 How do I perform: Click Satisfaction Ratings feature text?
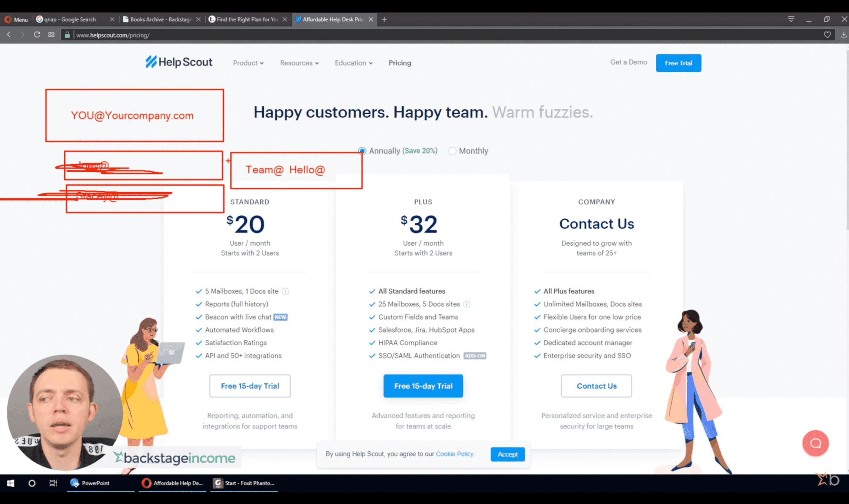point(236,343)
